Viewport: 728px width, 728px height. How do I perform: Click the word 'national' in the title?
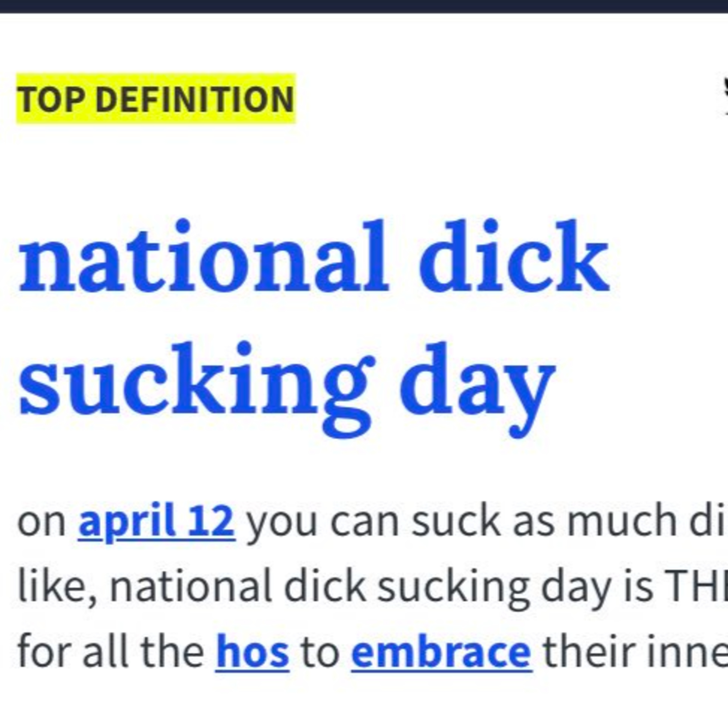[203, 256]
